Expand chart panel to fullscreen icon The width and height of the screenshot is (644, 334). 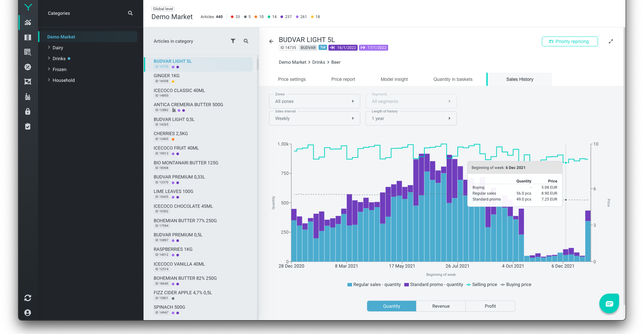tap(611, 41)
